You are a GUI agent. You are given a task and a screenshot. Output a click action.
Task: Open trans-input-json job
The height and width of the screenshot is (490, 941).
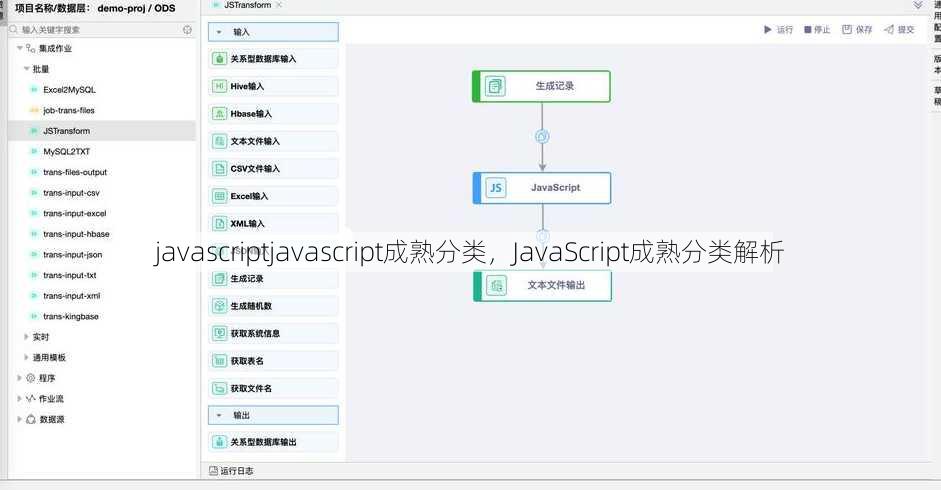tap(73, 255)
